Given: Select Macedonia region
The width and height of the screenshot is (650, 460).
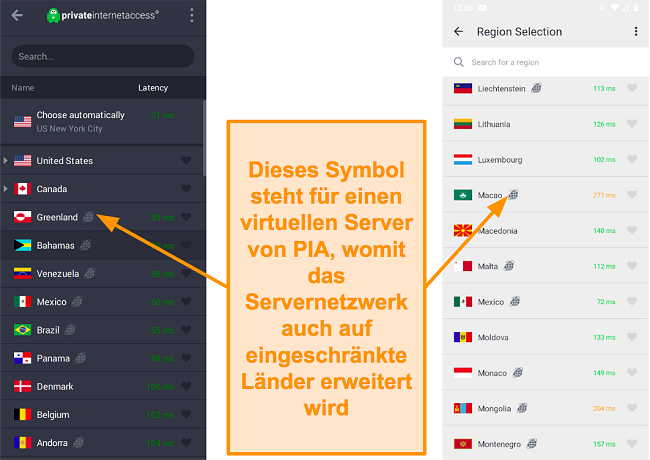Looking at the screenshot, I should pos(546,231).
